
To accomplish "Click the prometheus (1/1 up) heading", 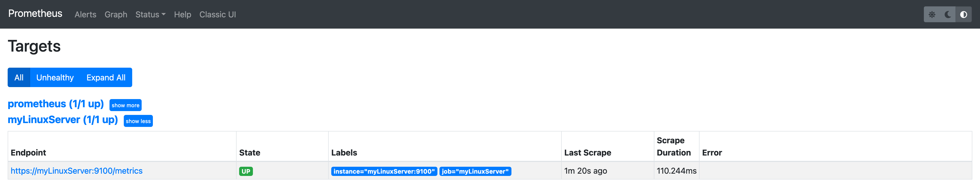I will coord(56,104).
